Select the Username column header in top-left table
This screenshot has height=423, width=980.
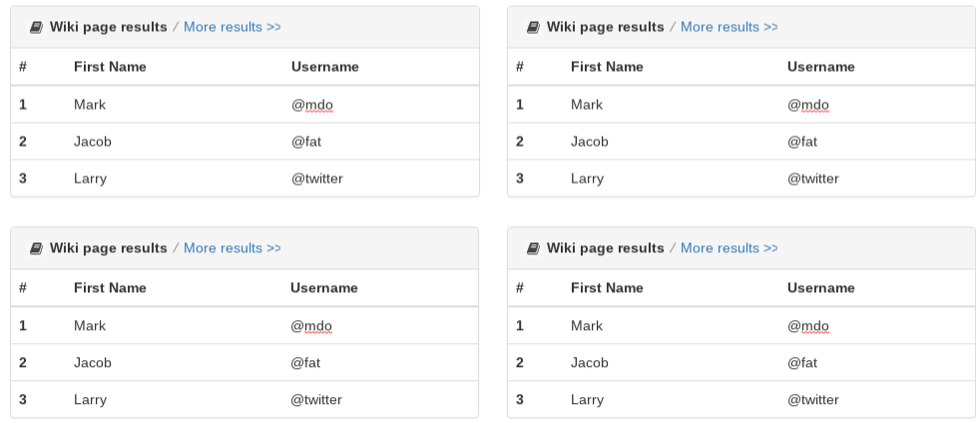(325, 67)
